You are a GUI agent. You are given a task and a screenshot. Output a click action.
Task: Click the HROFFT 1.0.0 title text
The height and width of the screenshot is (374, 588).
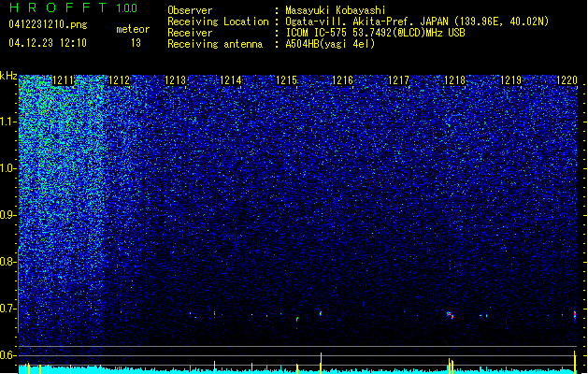(73, 7)
